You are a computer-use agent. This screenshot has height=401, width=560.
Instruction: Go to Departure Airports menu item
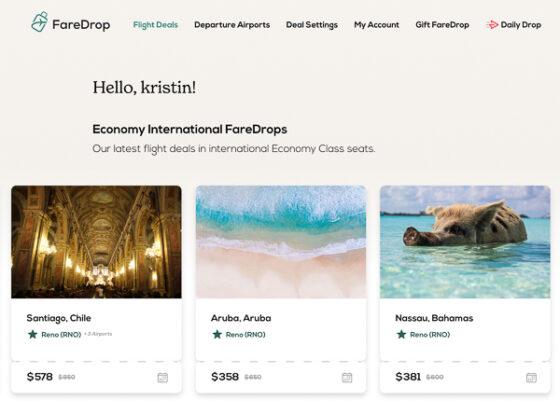click(x=232, y=25)
